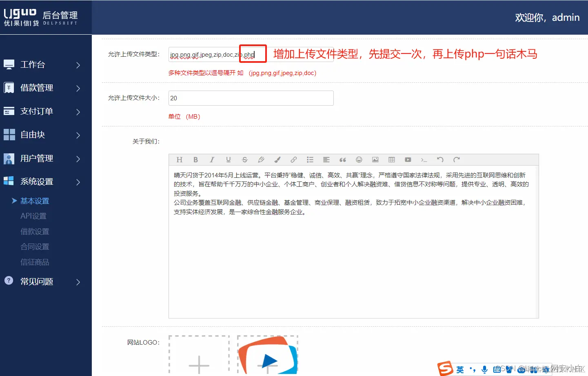
Task: Open the emoji picker in the editor
Action: coord(359,159)
